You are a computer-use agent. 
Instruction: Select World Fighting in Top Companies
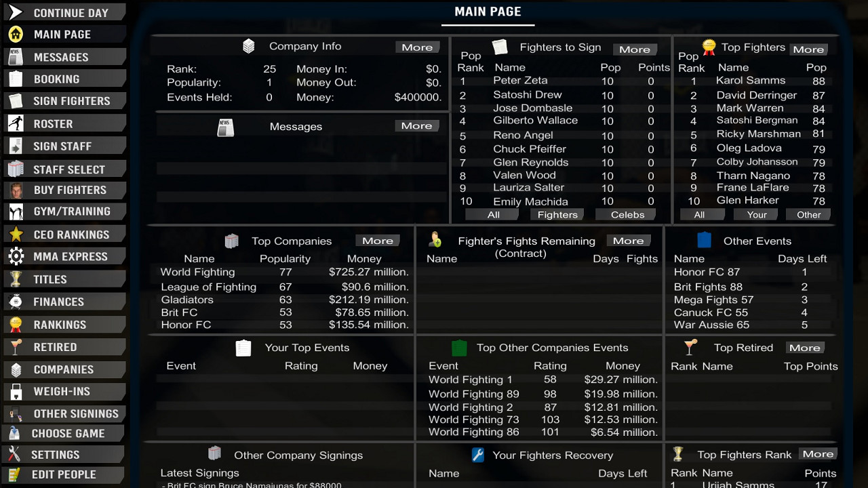(197, 272)
